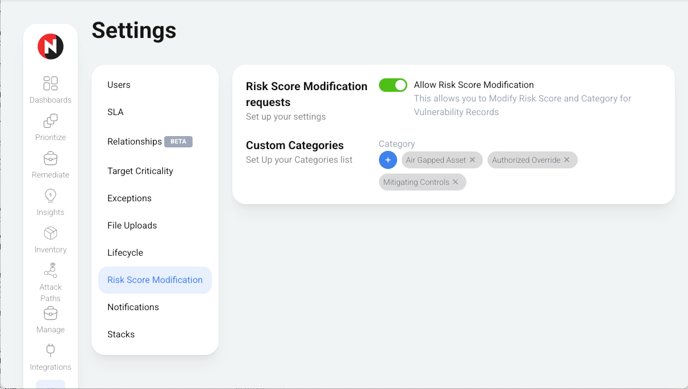Open the Attack Paths icon
This screenshot has width=688, height=389.
(50, 270)
